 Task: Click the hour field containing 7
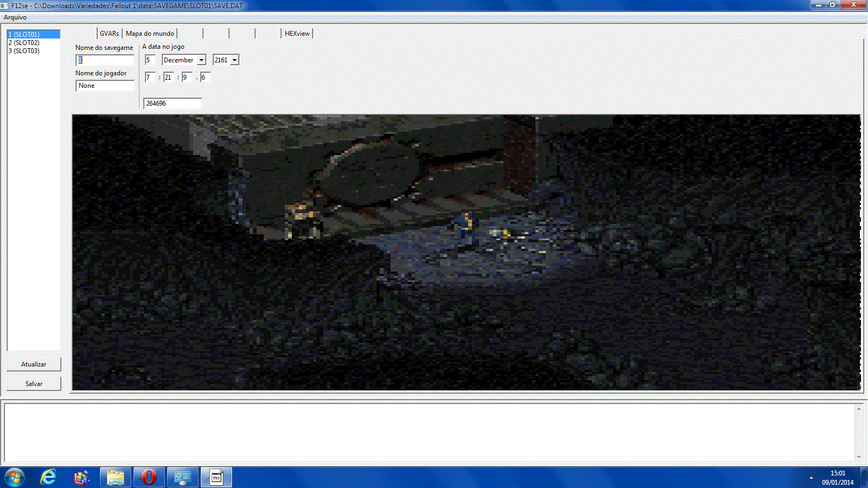click(x=150, y=78)
